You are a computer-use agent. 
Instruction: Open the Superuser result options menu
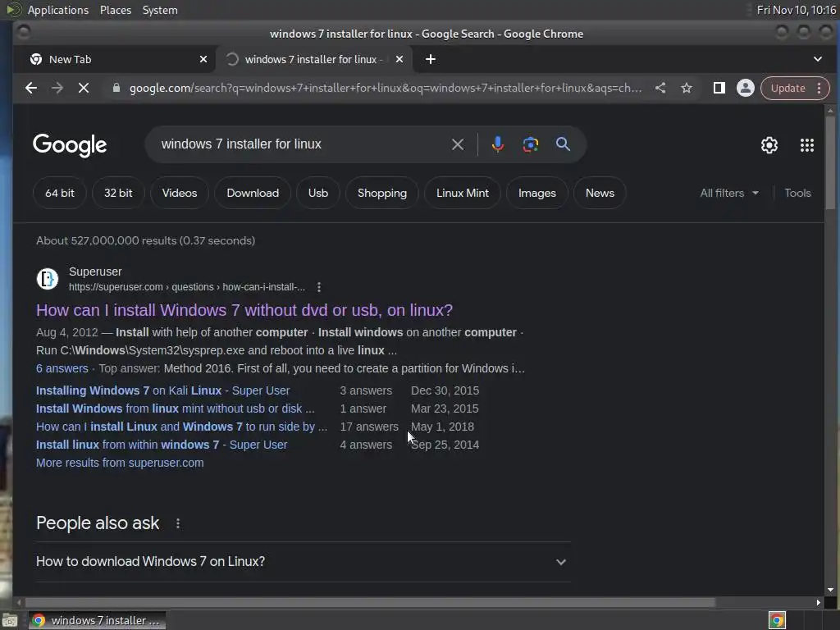tap(319, 287)
